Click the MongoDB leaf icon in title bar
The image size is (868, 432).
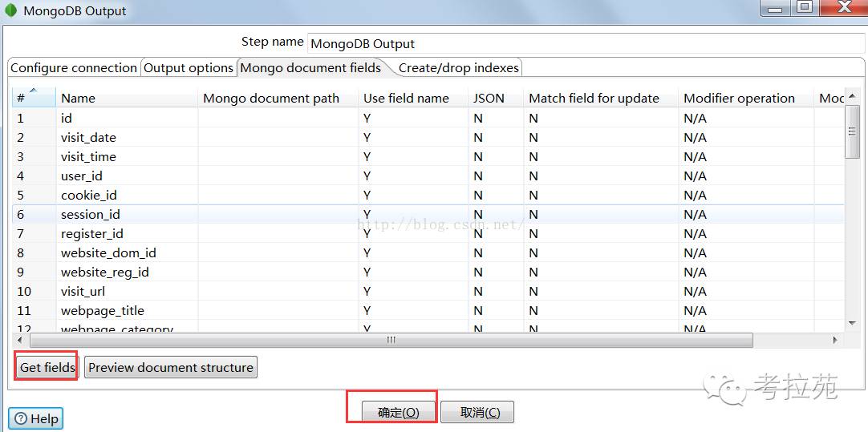pos(10,10)
